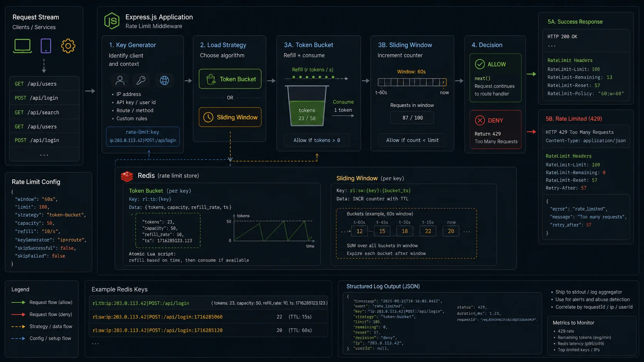This screenshot has width=644, height=362.
Task: Click the '15' bucket under t-45s
Action: 382,231
